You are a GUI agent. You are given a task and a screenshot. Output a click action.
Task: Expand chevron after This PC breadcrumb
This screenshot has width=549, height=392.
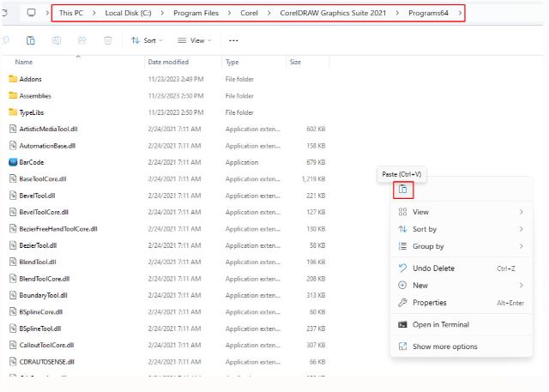94,13
